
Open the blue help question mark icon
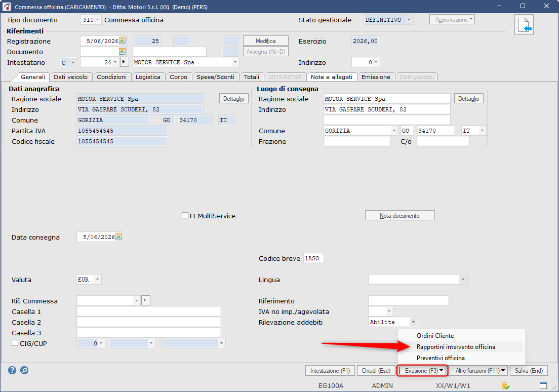12,370
